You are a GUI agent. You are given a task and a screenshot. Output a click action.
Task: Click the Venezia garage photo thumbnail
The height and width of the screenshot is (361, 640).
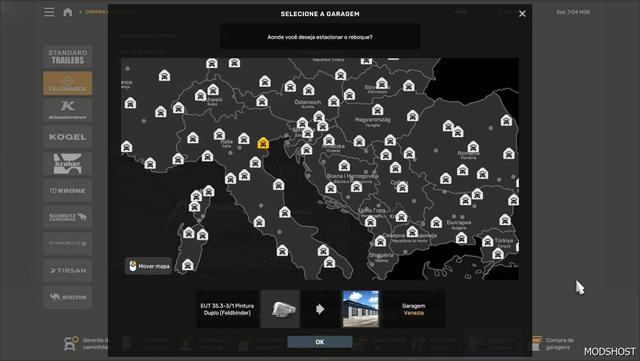[360, 309]
